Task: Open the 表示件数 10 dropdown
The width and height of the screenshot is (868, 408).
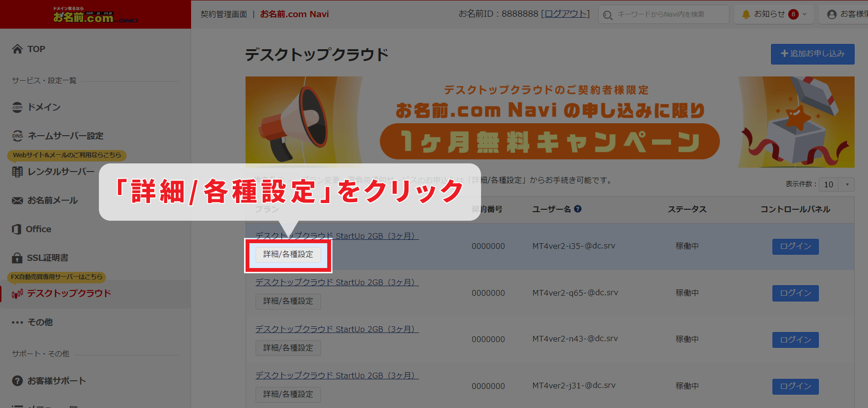Action: [836, 184]
